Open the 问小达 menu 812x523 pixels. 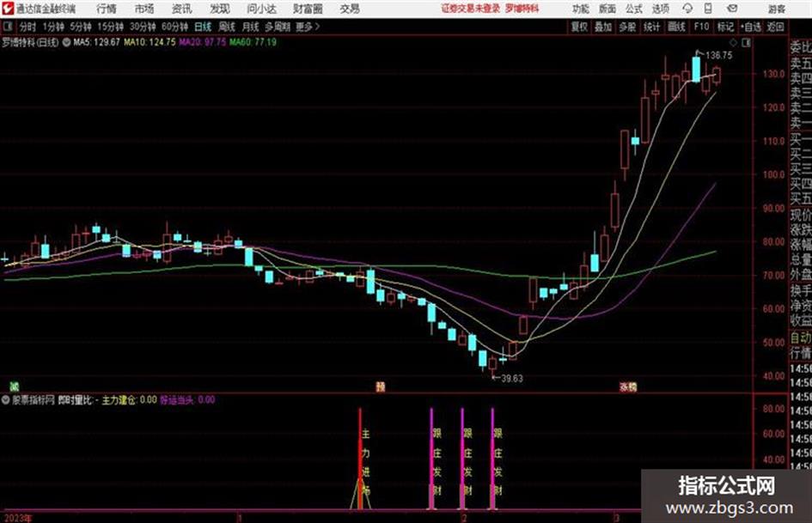click(261, 9)
